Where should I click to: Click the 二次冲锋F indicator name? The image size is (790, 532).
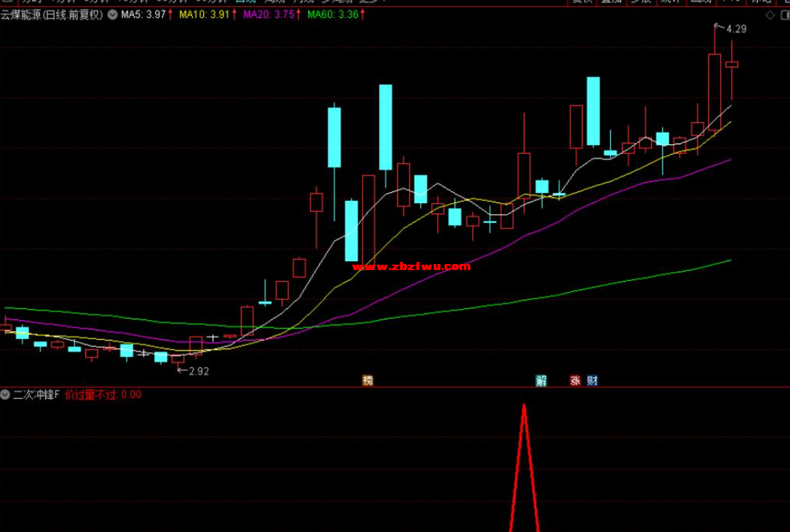click(x=36, y=395)
